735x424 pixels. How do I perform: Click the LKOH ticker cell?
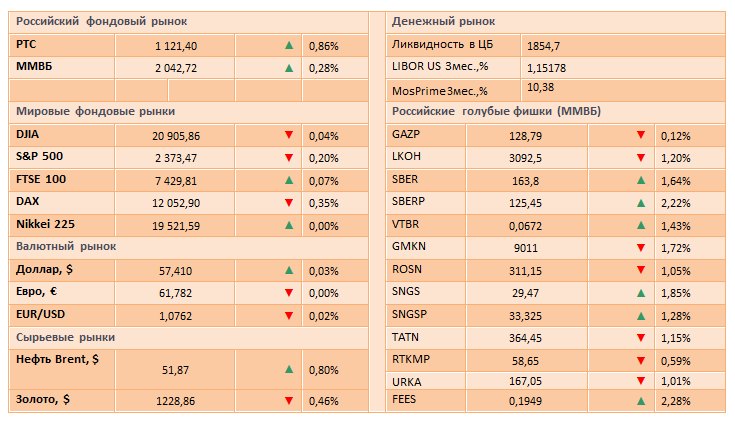click(408, 157)
